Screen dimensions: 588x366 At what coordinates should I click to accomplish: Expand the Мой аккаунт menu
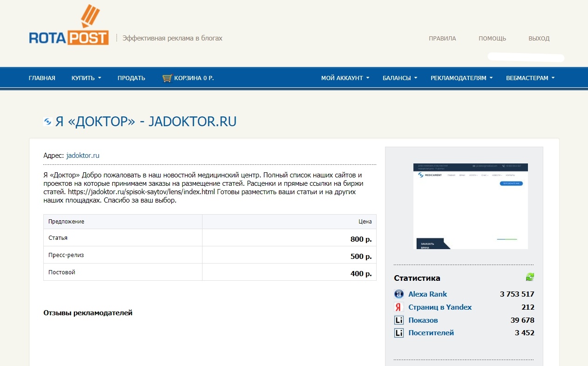[x=345, y=78]
